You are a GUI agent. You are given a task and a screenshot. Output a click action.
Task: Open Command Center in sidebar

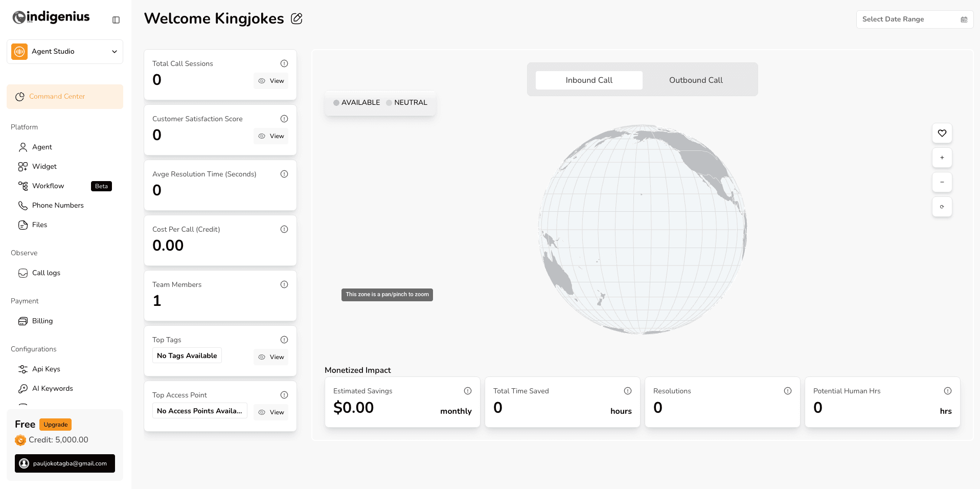(x=65, y=97)
